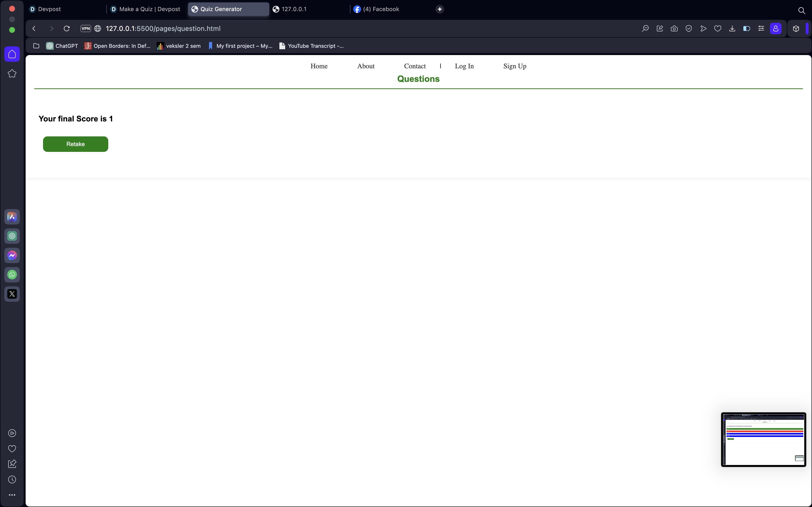Add page to bookmarks heart icon
The image size is (812, 507).
(718, 28)
